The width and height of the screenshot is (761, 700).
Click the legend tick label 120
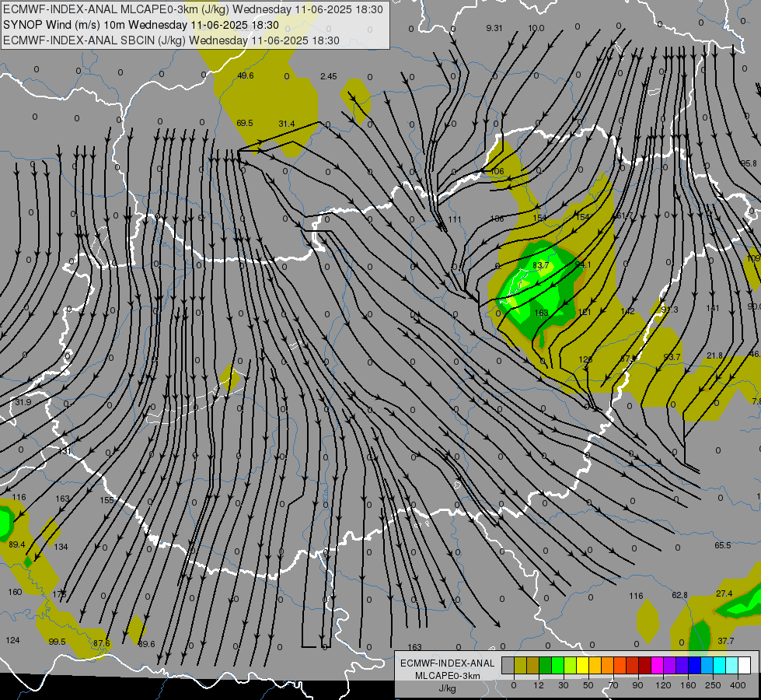coord(664,685)
